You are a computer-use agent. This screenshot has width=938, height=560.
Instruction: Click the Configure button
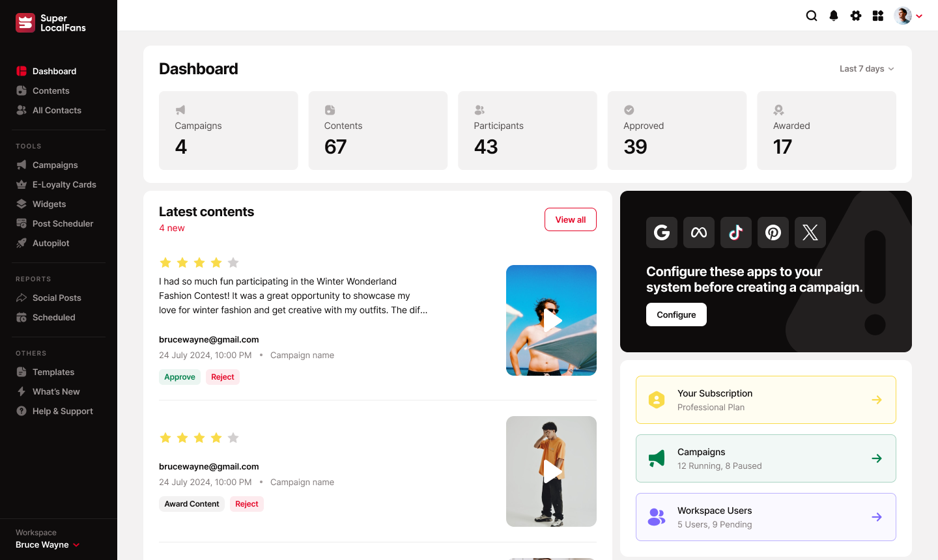click(676, 315)
